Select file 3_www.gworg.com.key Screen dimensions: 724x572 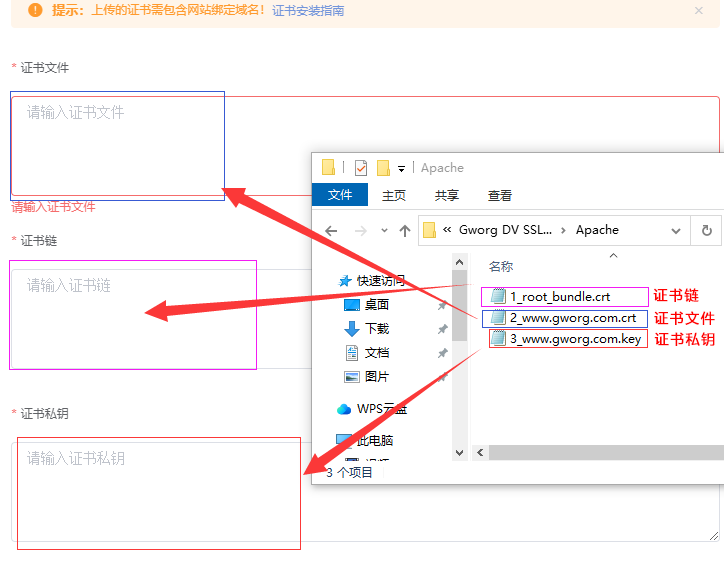pos(575,339)
